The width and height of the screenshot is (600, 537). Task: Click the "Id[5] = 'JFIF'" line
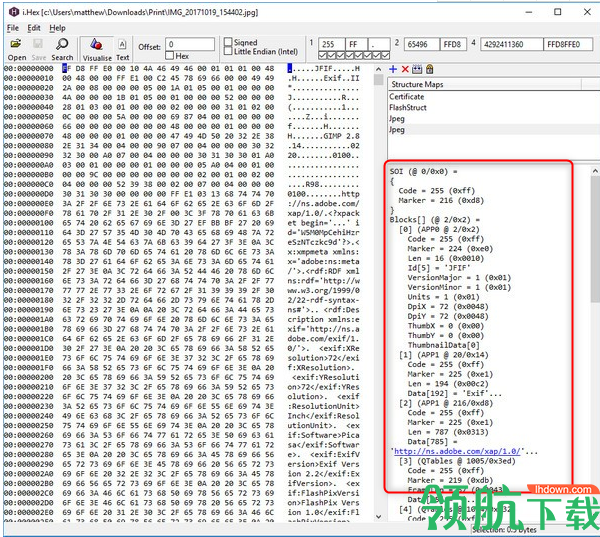pyautogui.click(x=439, y=268)
